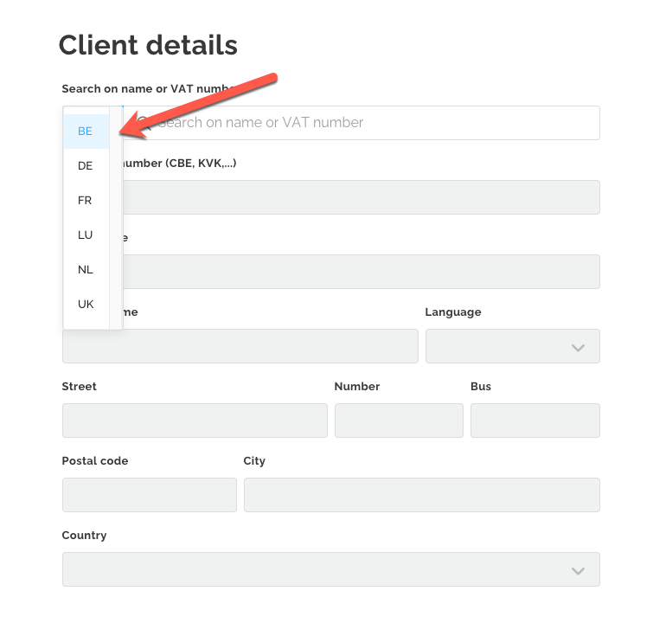The image size is (672, 636).
Task: Pick FR from the country code options
Action: (x=86, y=200)
